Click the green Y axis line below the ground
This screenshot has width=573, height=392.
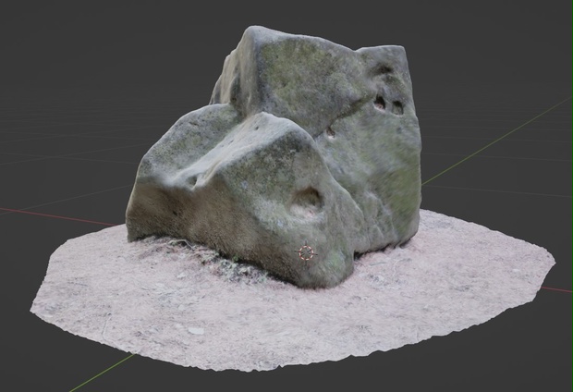102,373
